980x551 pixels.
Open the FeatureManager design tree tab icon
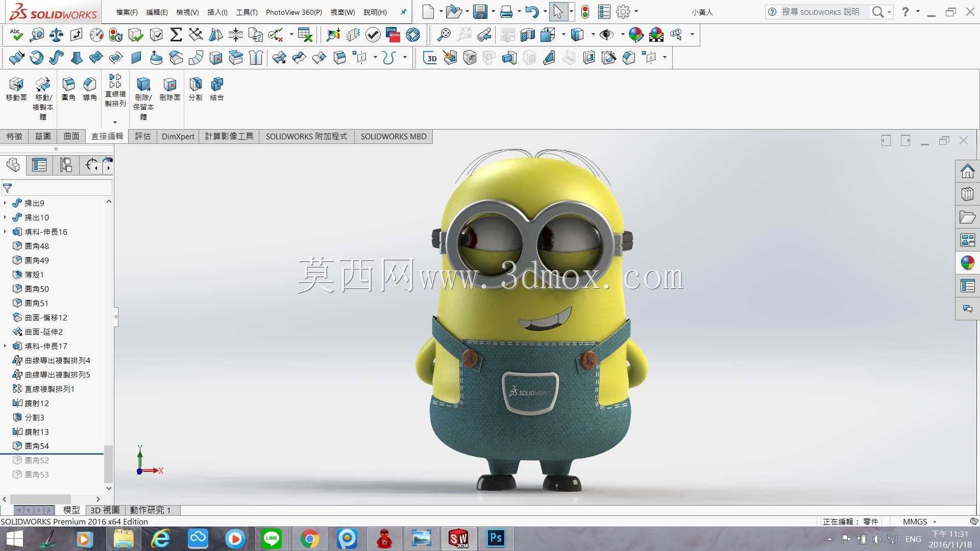pos(13,165)
